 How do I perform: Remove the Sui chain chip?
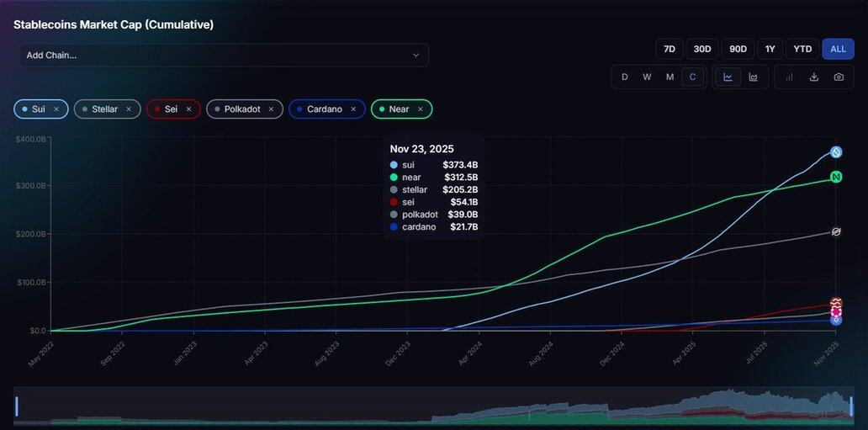click(x=56, y=109)
